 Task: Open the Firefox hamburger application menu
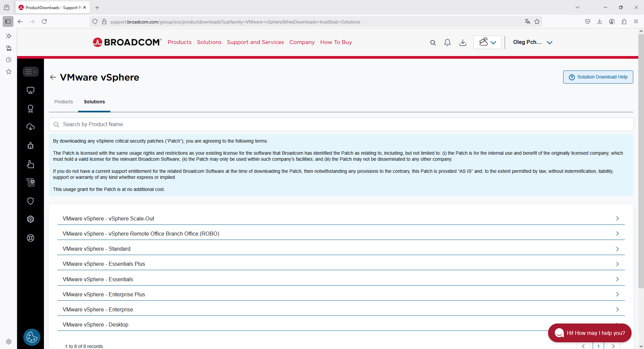[x=636, y=21]
